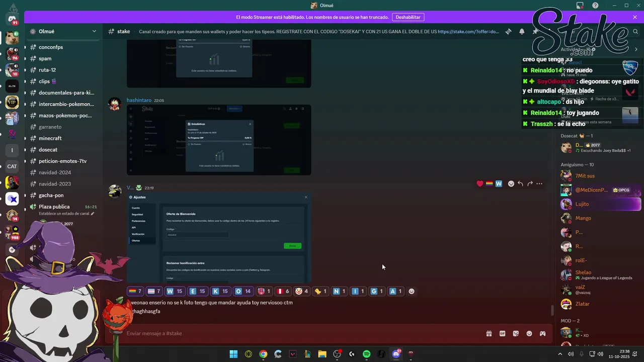This screenshot has height=362, width=644.
Task: Open the GIF picker
Action: [x=502, y=333]
